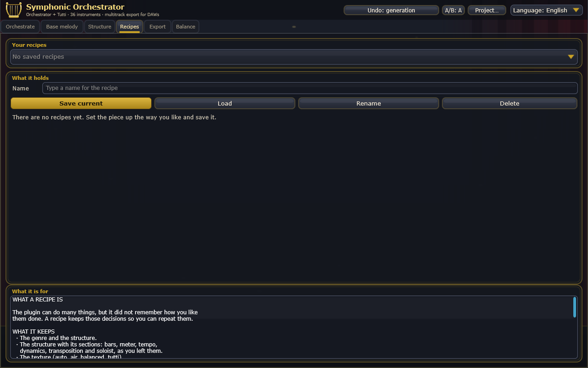
Task: Click the Undo: generation button
Action: (391, 10)
